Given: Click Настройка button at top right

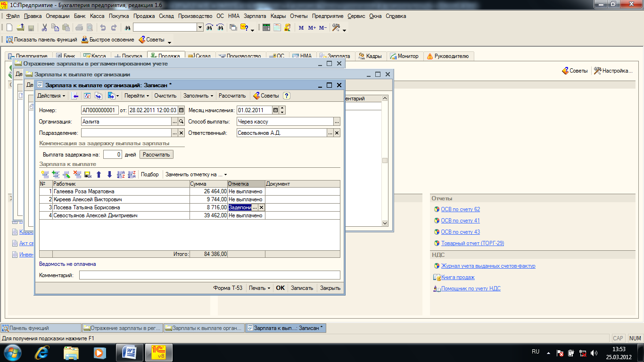Looking at the screenshot, I should pos(613,71).
